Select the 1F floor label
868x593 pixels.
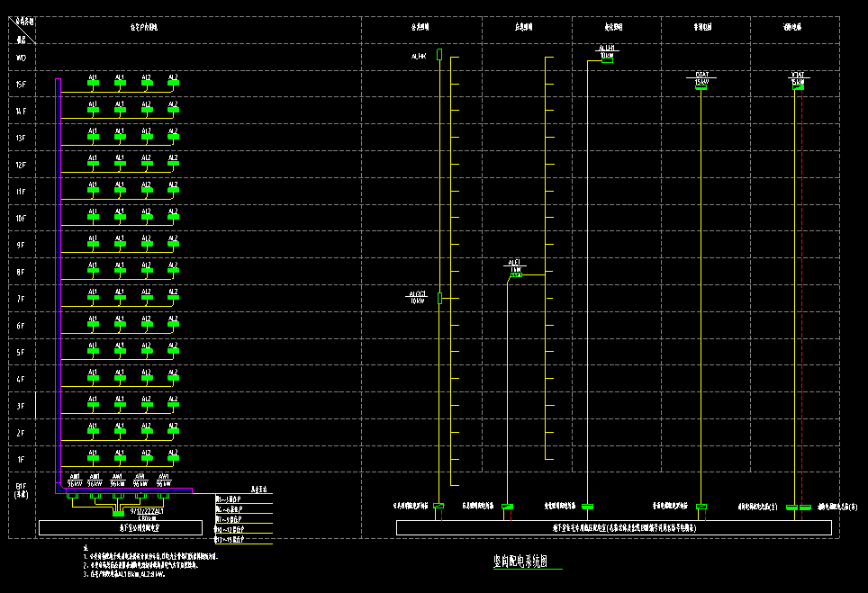point(21,460)
